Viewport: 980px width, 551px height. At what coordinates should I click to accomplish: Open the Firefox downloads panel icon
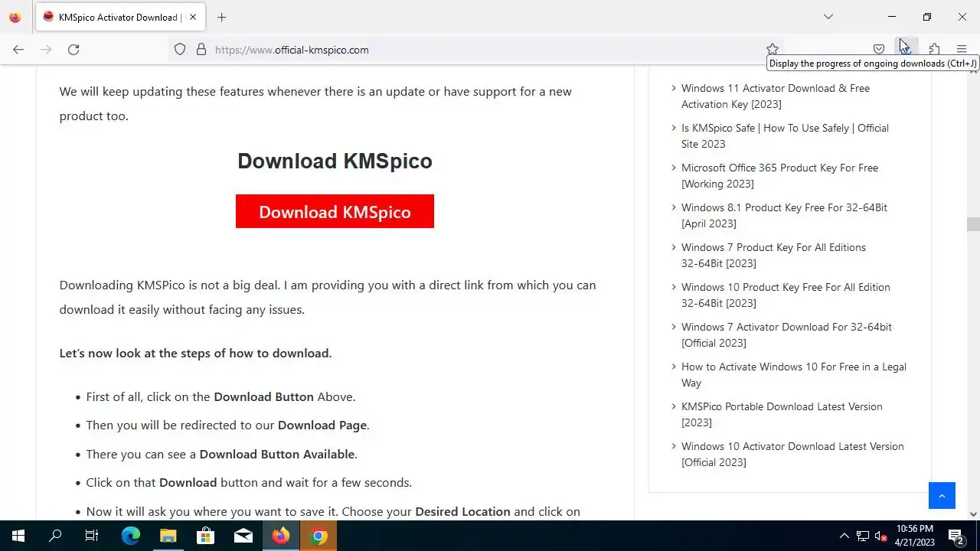906,50
